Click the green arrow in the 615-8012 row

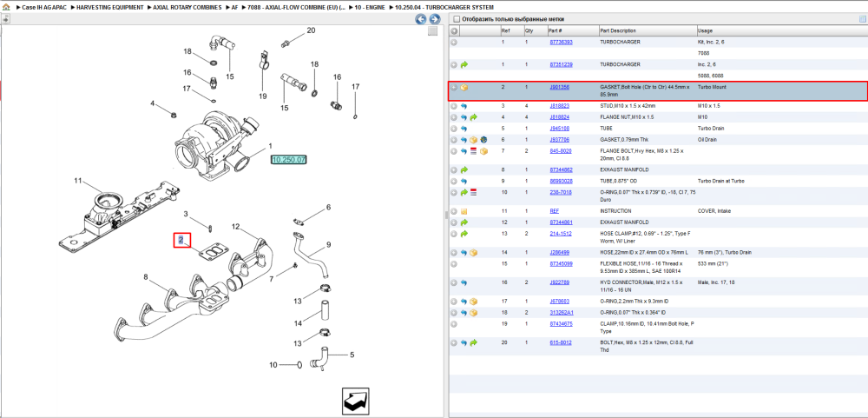473,343
